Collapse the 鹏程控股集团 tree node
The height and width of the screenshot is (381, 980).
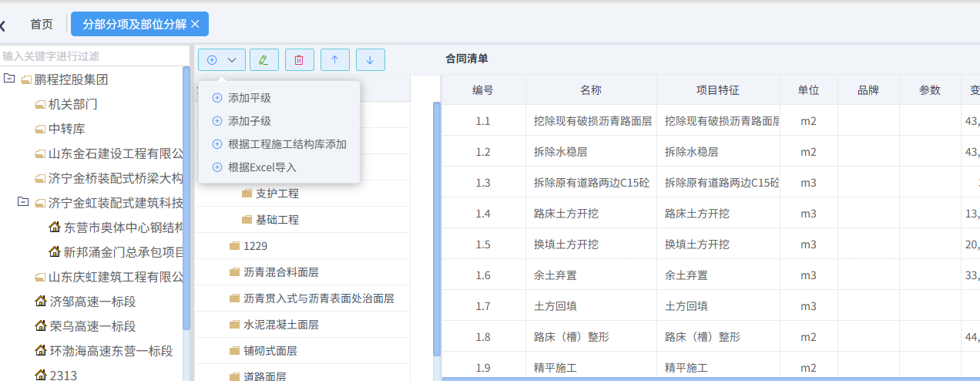pyautogui.click(x=8, y=79)
